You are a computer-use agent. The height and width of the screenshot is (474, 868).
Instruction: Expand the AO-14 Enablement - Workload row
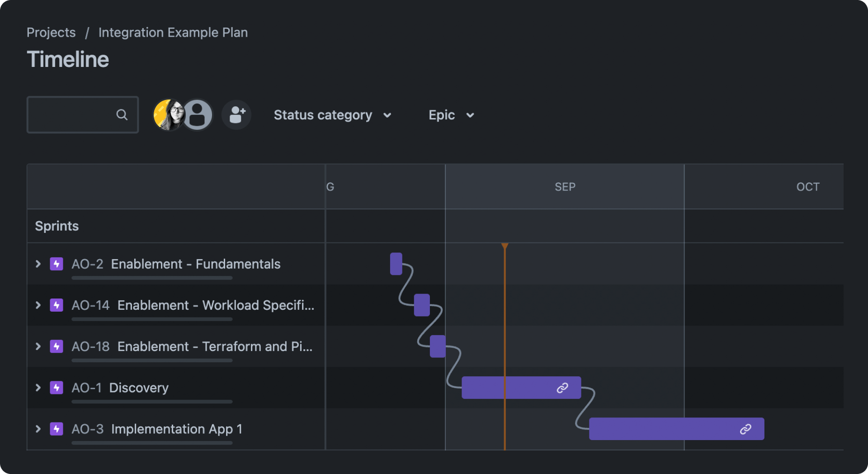[x=38, y=305]
